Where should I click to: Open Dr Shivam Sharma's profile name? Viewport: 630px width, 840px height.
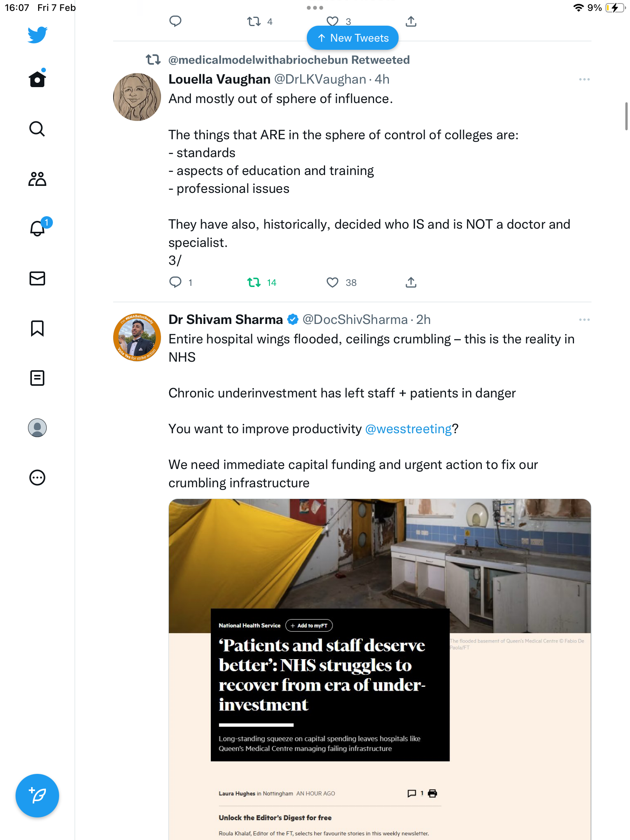coord(226,320)
